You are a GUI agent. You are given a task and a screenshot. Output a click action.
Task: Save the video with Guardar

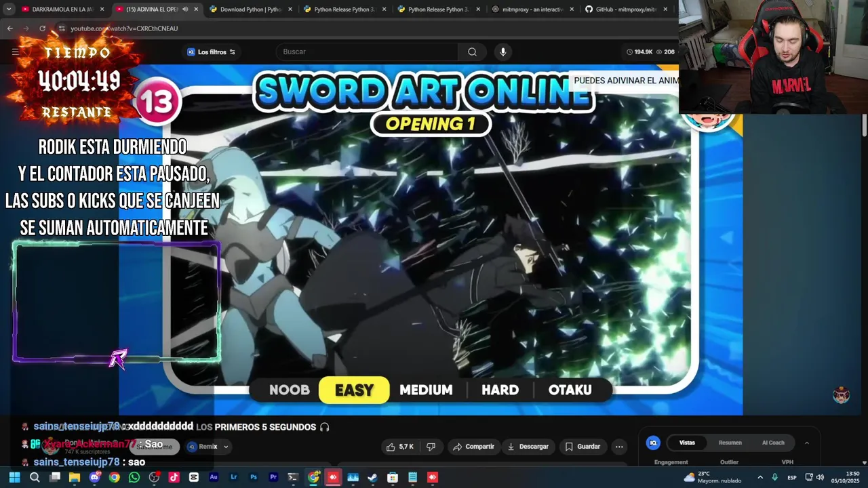(583, 447)
